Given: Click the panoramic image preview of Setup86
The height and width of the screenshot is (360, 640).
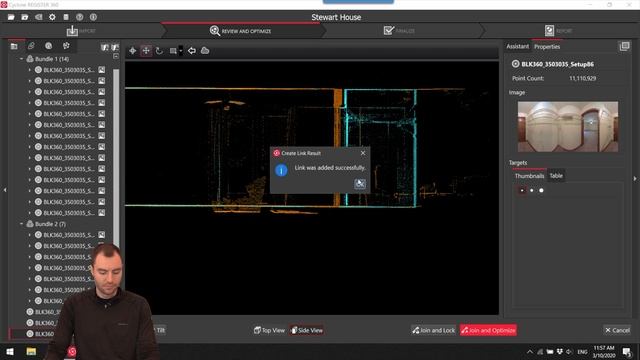Looking at the screenshot, I should (x=568, y=127).
